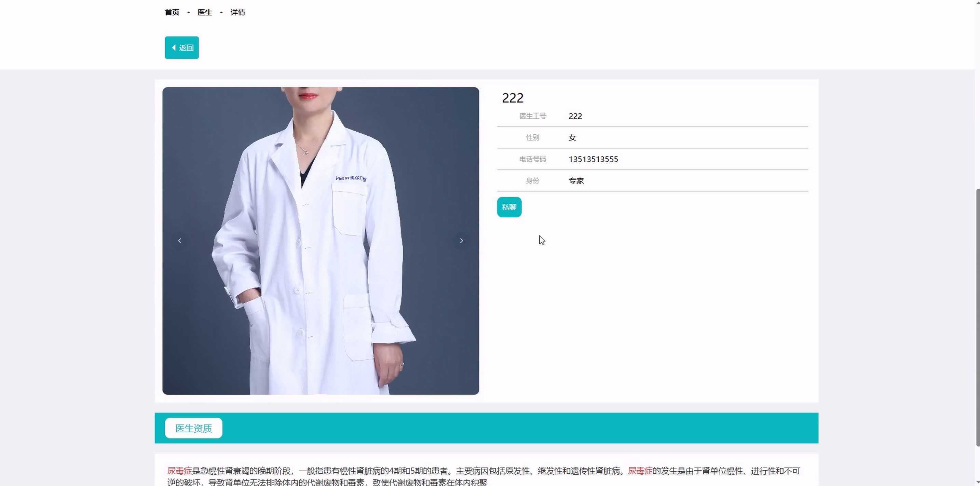
Task: Click the previous image carousel arrow
Action: point(180,241)
